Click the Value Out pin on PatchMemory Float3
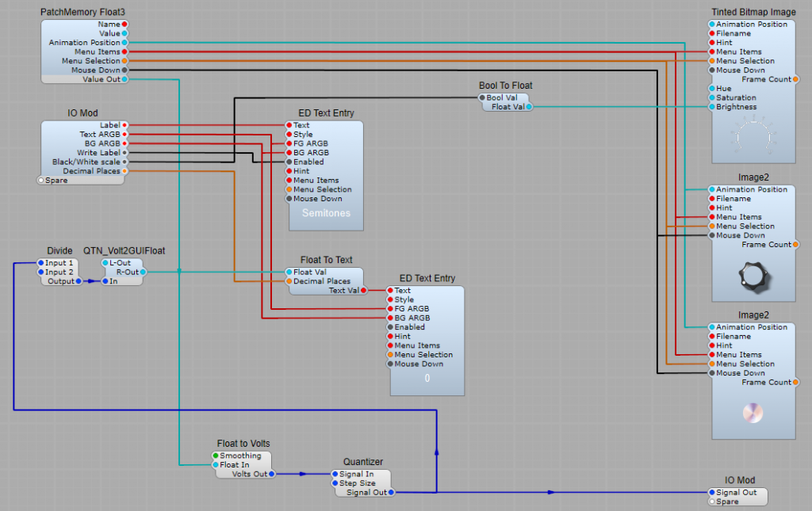The width and height of the screenshot is (812, 511). point(124,79)
